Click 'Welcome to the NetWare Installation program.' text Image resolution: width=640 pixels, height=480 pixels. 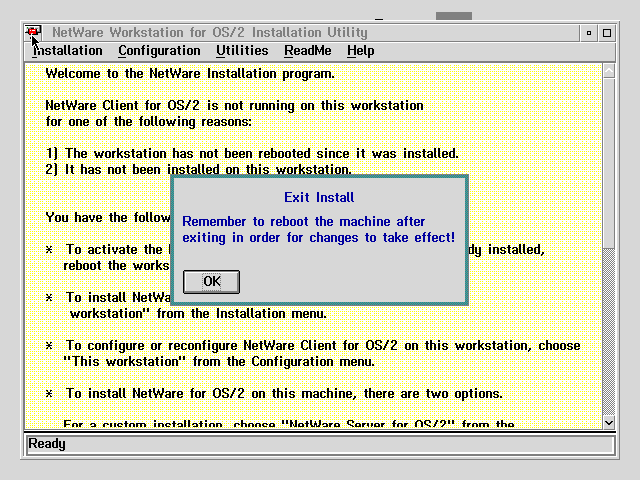pos(190,73)
